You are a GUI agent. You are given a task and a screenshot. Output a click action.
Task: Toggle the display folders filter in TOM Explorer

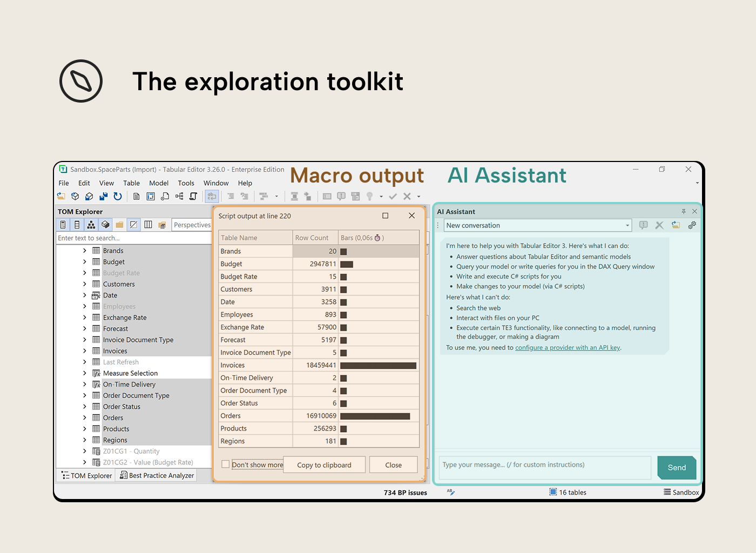119,225
